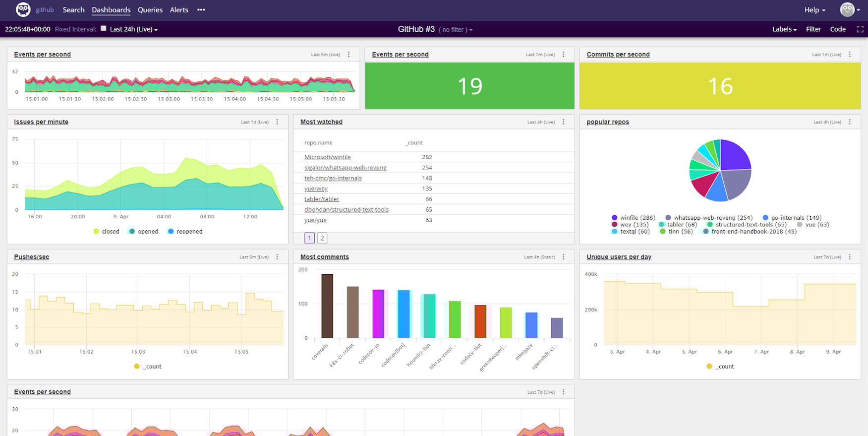Open the user avatar menu
This screenshot has height=436, width=868.
coord(850,9)
